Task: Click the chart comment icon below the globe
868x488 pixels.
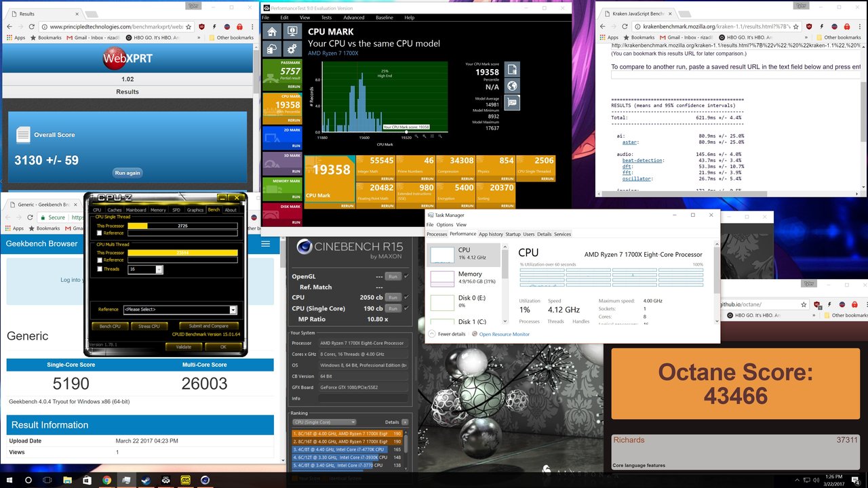Action: click(513, 102)
